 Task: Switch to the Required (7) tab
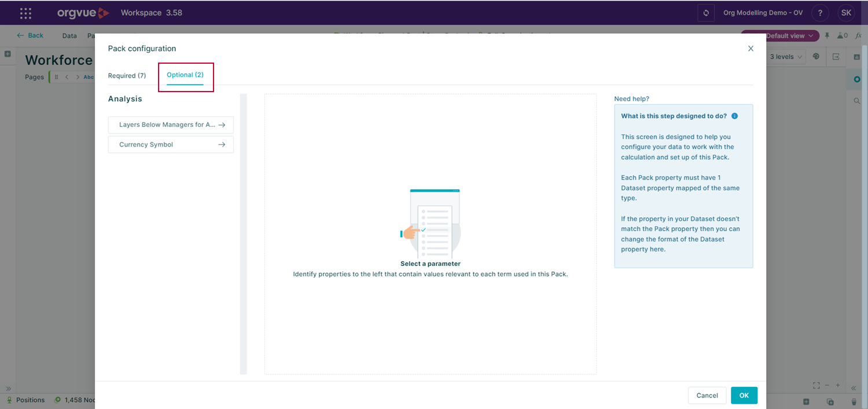(127, 76)
